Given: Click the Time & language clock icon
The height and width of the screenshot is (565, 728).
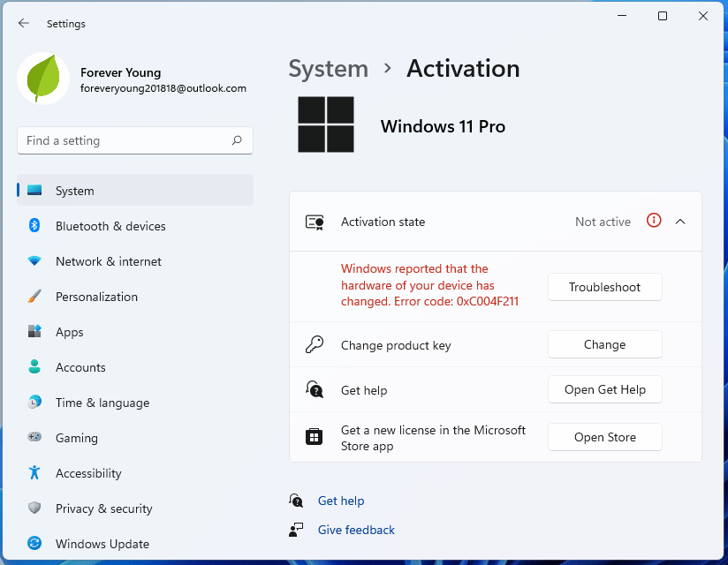Looking at the screenshot, I should click(x=34, y=402).
